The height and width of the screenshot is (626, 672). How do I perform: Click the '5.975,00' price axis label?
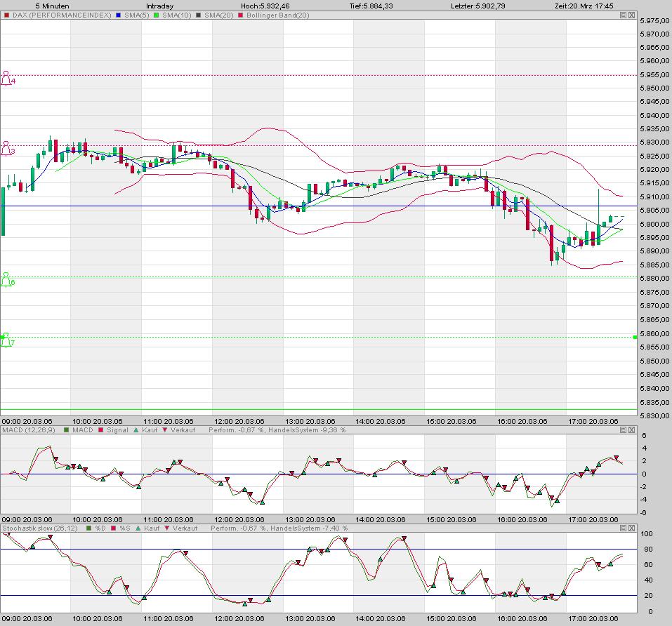pyautogui.click(x=654, y=20)
